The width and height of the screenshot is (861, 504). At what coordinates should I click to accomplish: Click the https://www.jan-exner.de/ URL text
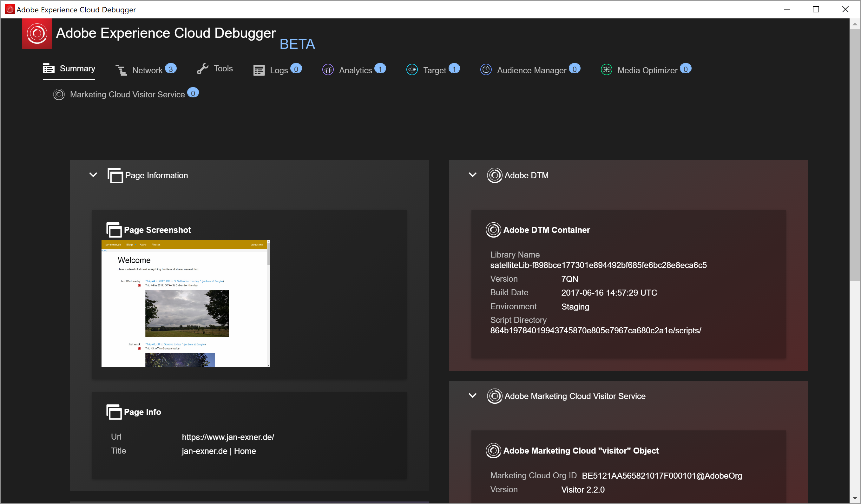[228, 437]
